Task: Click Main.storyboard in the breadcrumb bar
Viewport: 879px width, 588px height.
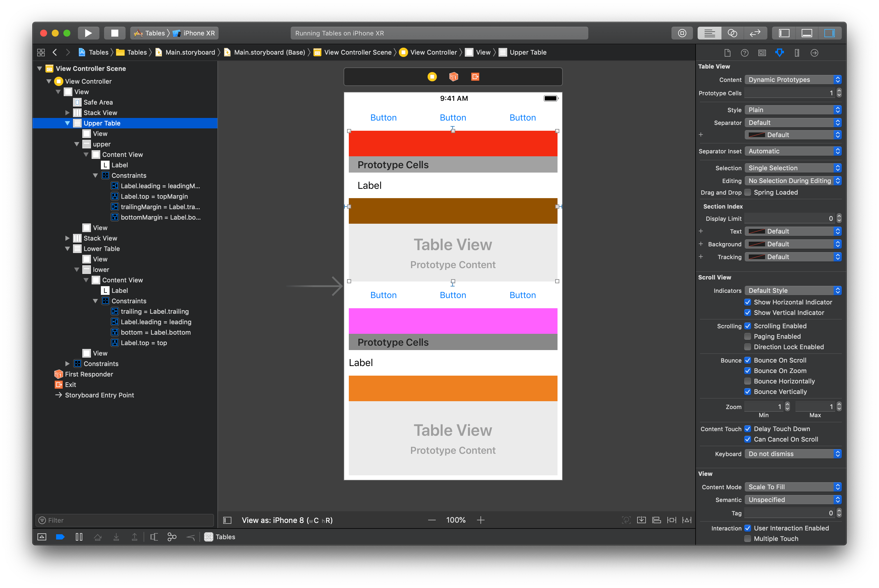Action: 190,53
